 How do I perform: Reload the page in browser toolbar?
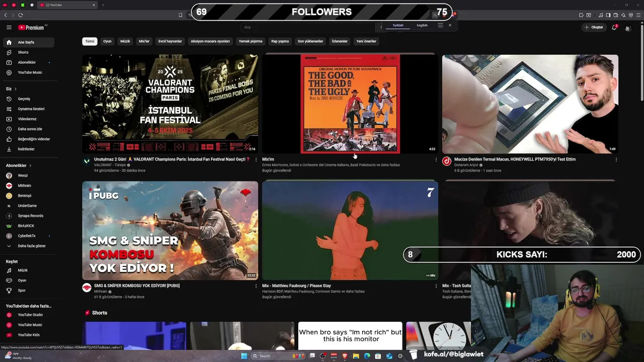[x=21, y=15]
